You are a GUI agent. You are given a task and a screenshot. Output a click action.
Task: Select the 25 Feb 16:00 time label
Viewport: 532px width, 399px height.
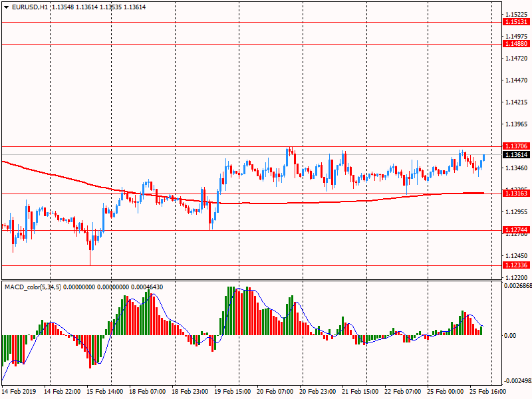pyautogui.click(x=489, y=392)
